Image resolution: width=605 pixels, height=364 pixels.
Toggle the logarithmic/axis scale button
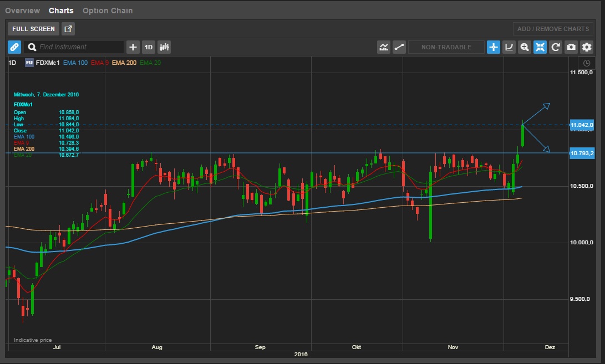[x=509, y=47]
